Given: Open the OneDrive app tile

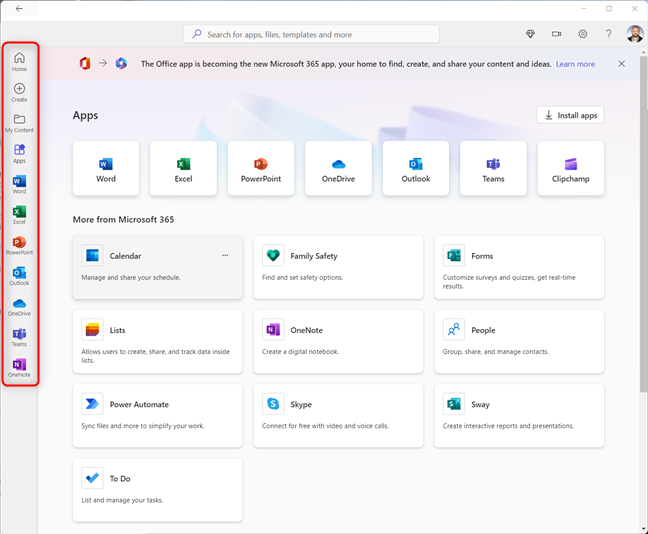Looking at the screenshot, I should 338,168.
